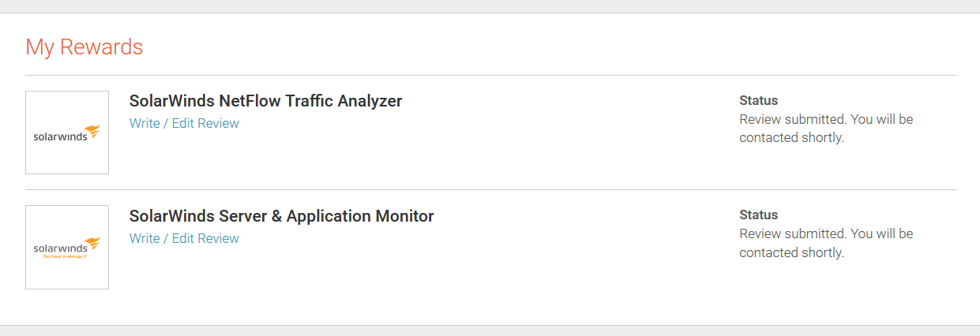This screenshot has height=336, width=980.
Task: Click the My Rewards heading
Action: pyautogui.click(x=84, y=47)
